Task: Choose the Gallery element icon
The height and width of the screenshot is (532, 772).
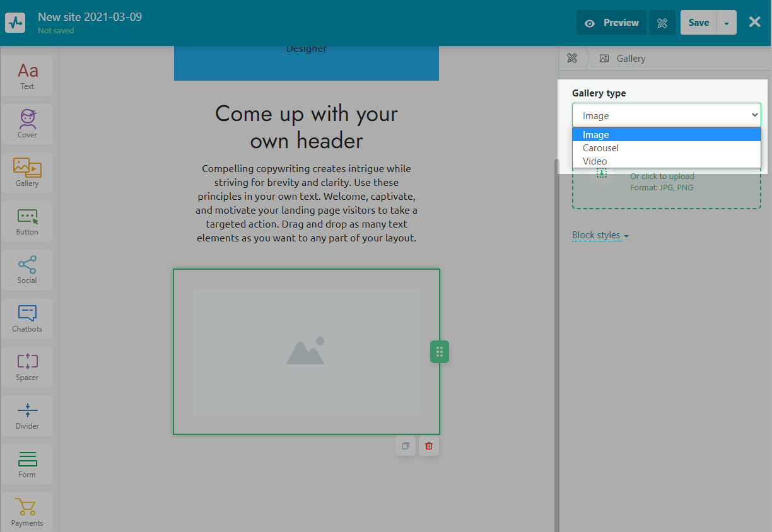Action: tap(27, 172)
